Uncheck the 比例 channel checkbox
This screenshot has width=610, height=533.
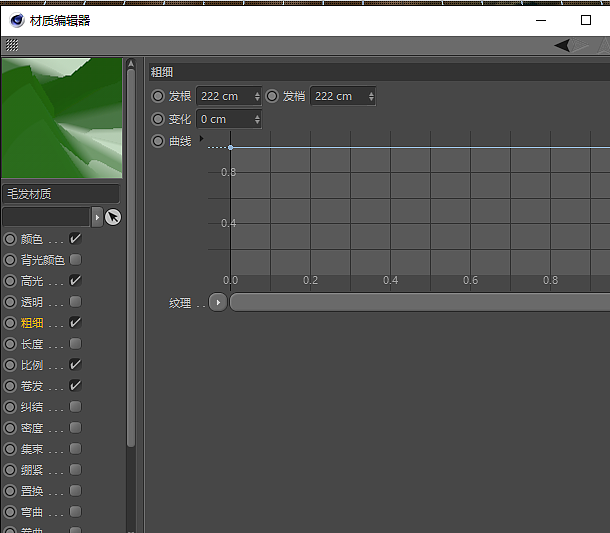tap(75, 365)
